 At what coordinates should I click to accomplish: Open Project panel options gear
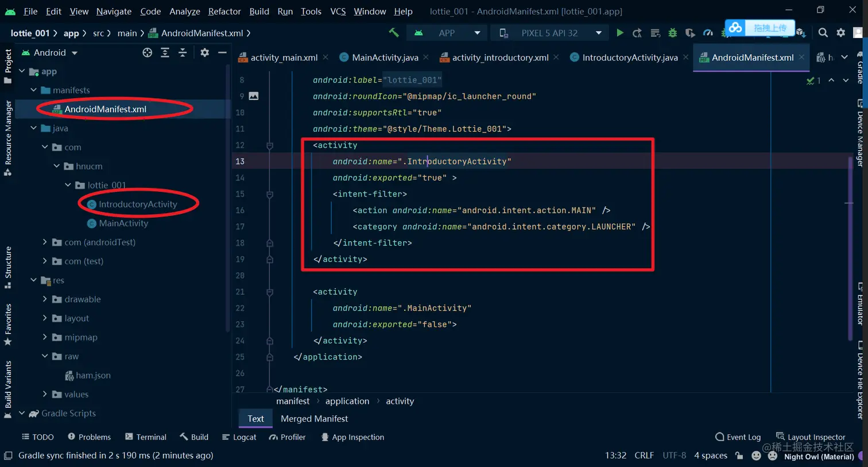coord(204,52)
